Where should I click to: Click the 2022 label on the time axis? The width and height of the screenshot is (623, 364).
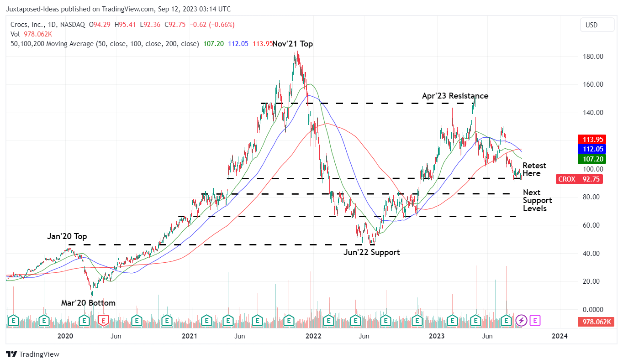[x=313, y=336]
